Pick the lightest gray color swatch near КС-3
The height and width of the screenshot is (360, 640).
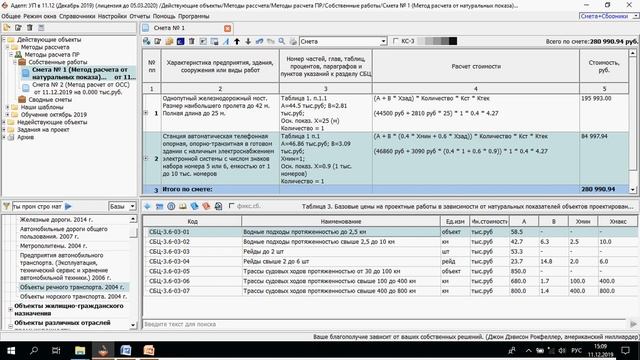coord(422,41)
